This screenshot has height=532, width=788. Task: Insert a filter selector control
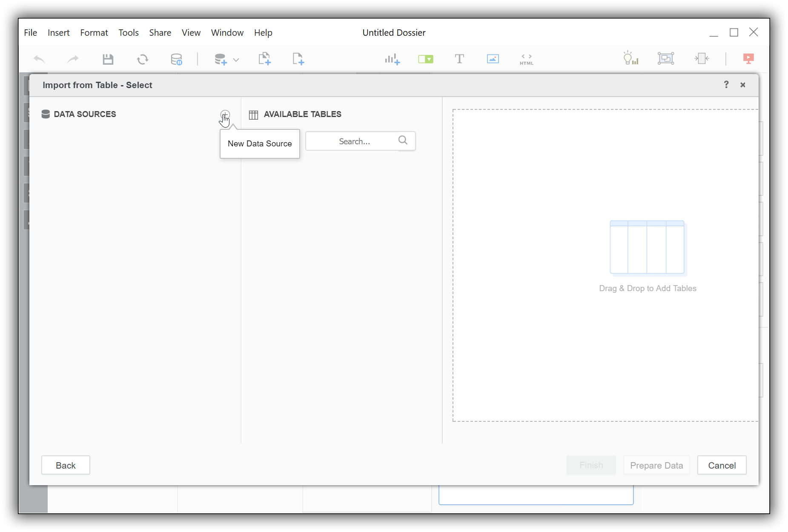425,59
